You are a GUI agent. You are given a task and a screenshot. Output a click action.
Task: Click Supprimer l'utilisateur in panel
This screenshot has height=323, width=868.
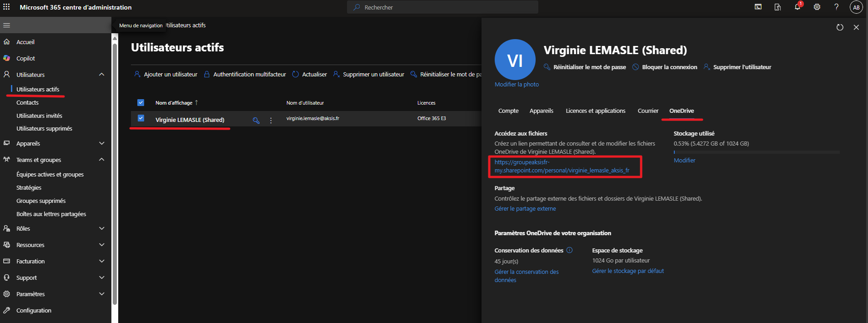738,67
